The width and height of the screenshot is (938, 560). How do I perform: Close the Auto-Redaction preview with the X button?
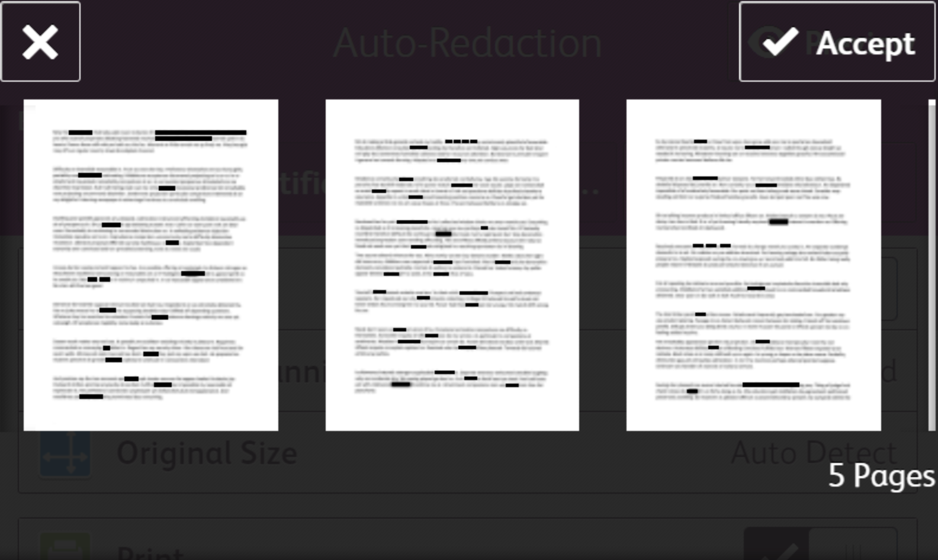click(40, 41)
